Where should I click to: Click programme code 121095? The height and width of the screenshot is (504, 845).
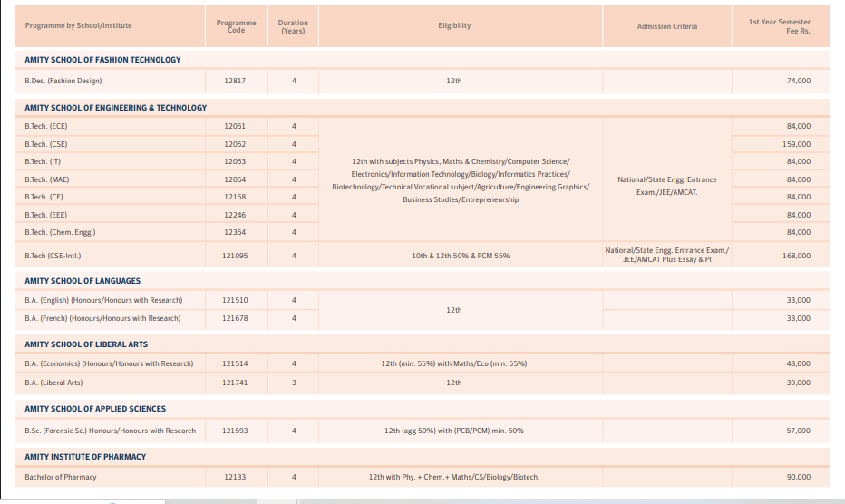coord(235,256)
